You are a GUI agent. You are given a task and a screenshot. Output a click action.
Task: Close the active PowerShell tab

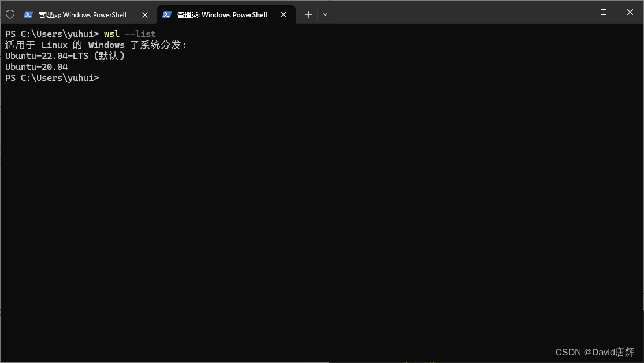coord(284,15)
